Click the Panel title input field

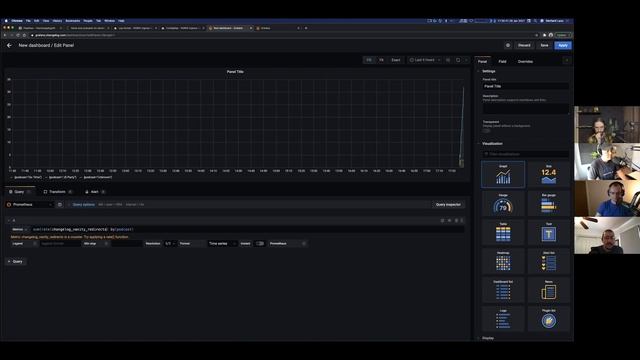[526, 86]
